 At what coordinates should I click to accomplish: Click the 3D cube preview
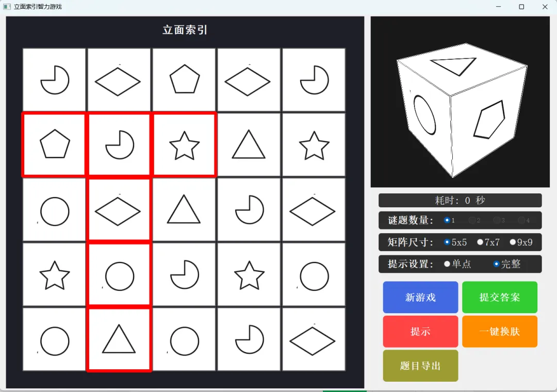pyautogui.click(x=460, y=102)
